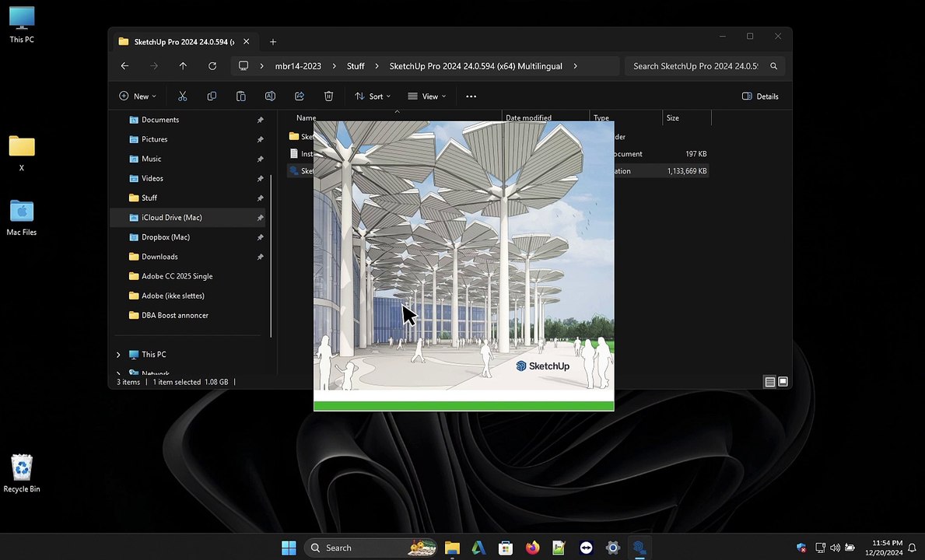This screenshot has width=925, height=560.
Task: Select the X folder on desktop
Action: coord(22,153)
